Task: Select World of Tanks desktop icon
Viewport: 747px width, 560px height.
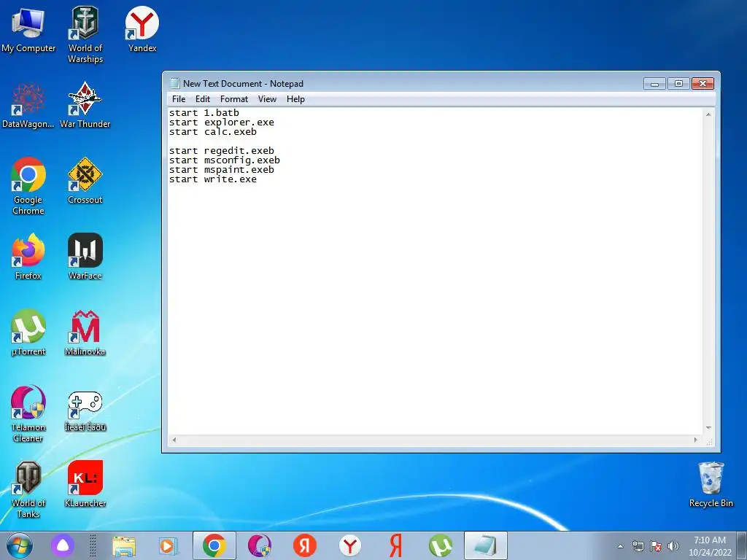Action: pyautogui.click(x=28, y=489)
